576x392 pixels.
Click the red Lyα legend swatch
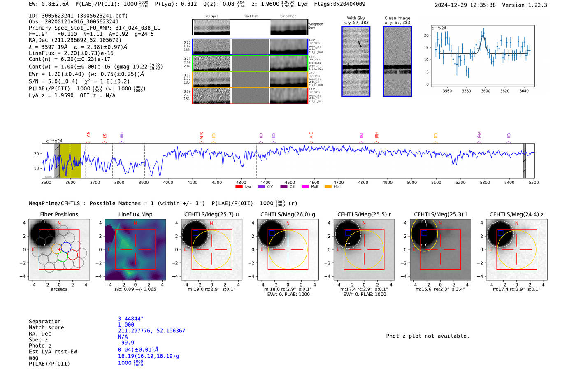click(x=239, y=187)
